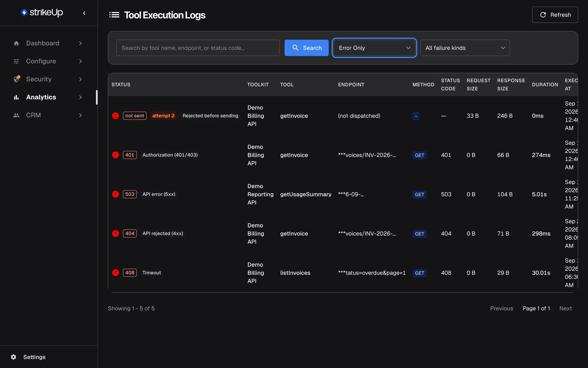Go to the Previous page
The image size is (588, 368).
click(x=501, y=308)
